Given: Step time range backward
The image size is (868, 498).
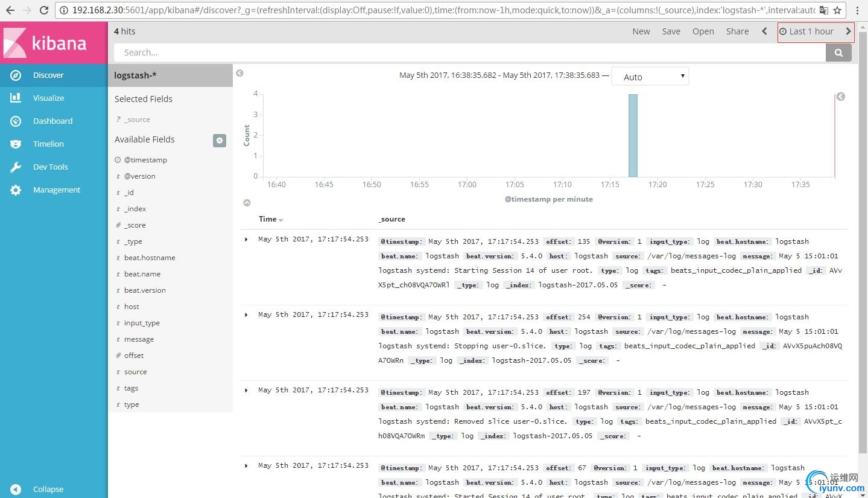Looking at the screenshot, I should [x=765, y=31].
